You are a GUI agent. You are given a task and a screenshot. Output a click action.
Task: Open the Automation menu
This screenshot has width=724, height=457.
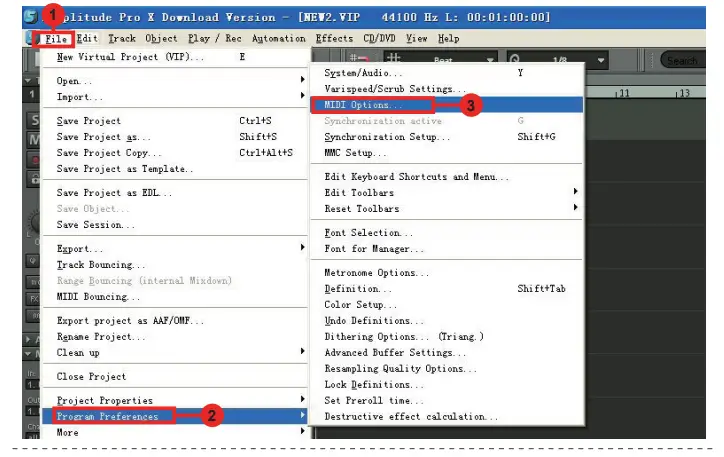pyautogui.click(x=278, y=38)
